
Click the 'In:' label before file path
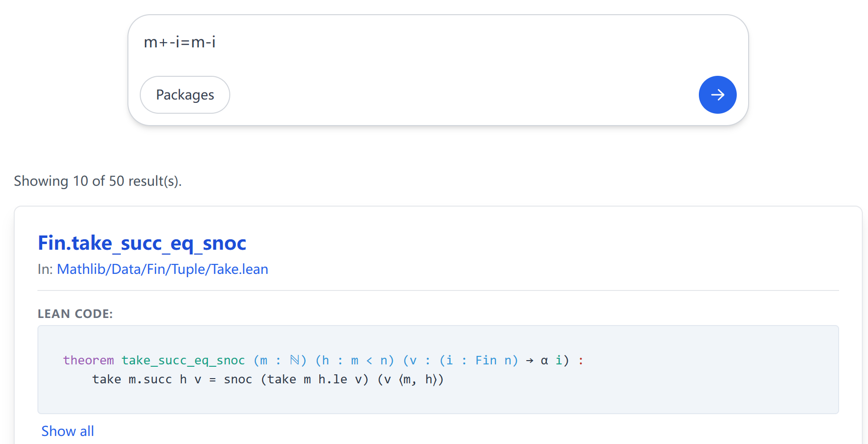(45, 269)
